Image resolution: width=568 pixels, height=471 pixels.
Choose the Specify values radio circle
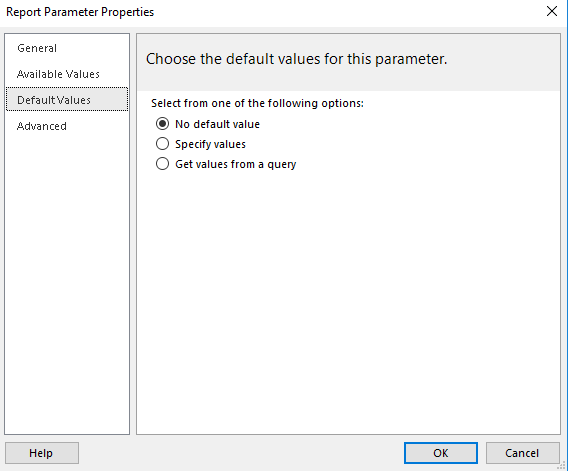pos(162,144)
